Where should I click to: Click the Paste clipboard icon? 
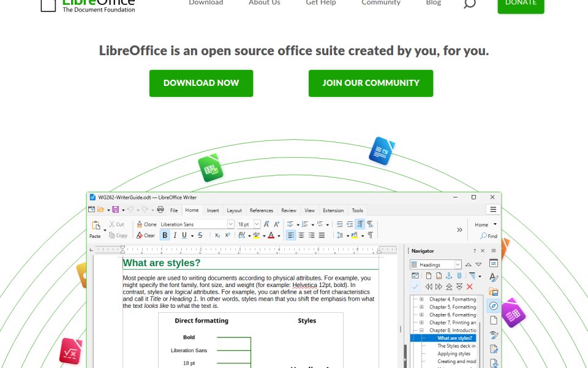click(96, 225)
